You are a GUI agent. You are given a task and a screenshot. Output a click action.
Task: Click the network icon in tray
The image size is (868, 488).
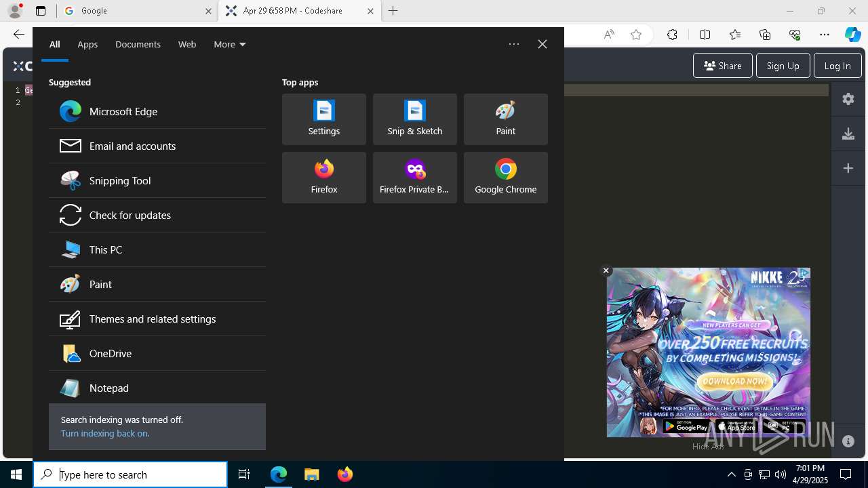pyautogui.click(x=764, y=474)
